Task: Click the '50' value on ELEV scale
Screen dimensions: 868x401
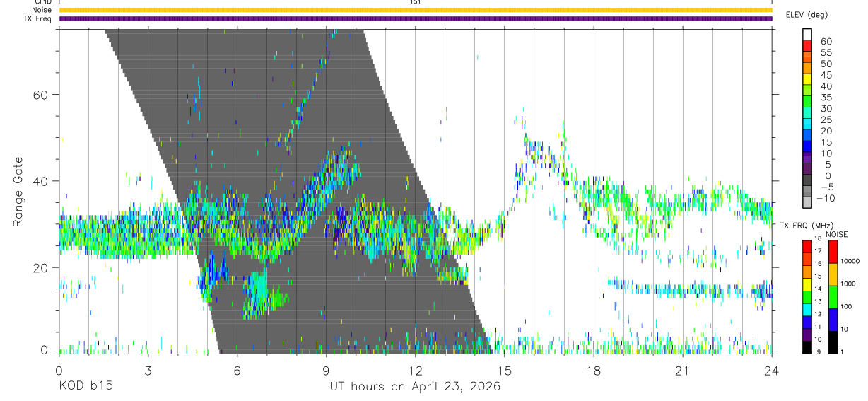Action: tap(826, 64)
